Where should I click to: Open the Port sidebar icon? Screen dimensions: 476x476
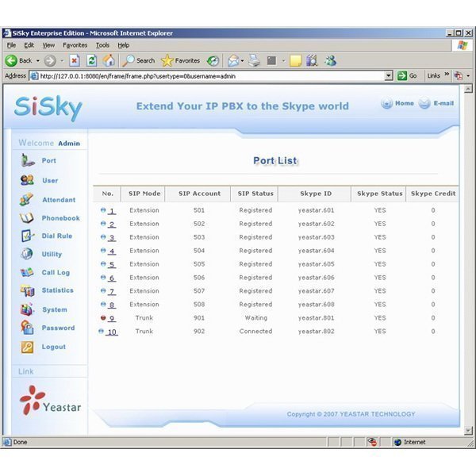click(28, 160)
